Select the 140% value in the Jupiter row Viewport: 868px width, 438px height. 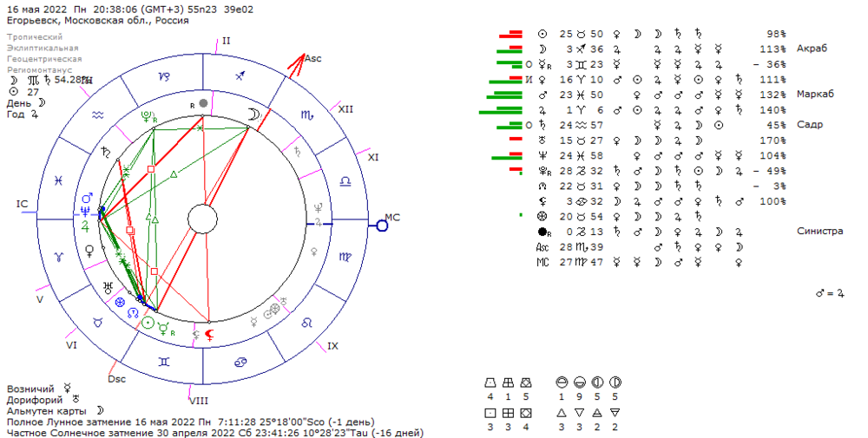tap(773, 110)
